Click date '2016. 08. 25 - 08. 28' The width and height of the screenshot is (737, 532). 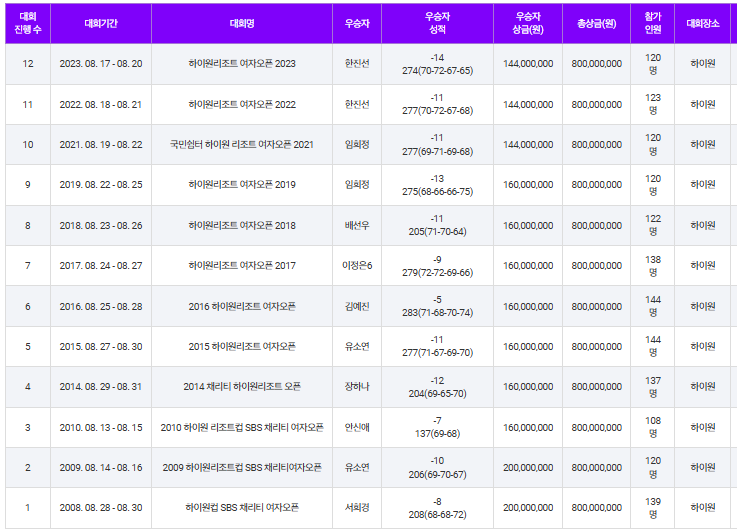(101, 306)
